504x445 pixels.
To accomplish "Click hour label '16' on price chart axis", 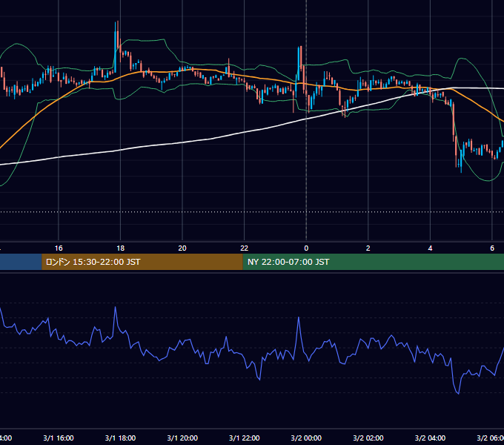I will pyautogui.click(x=59, y=248).
